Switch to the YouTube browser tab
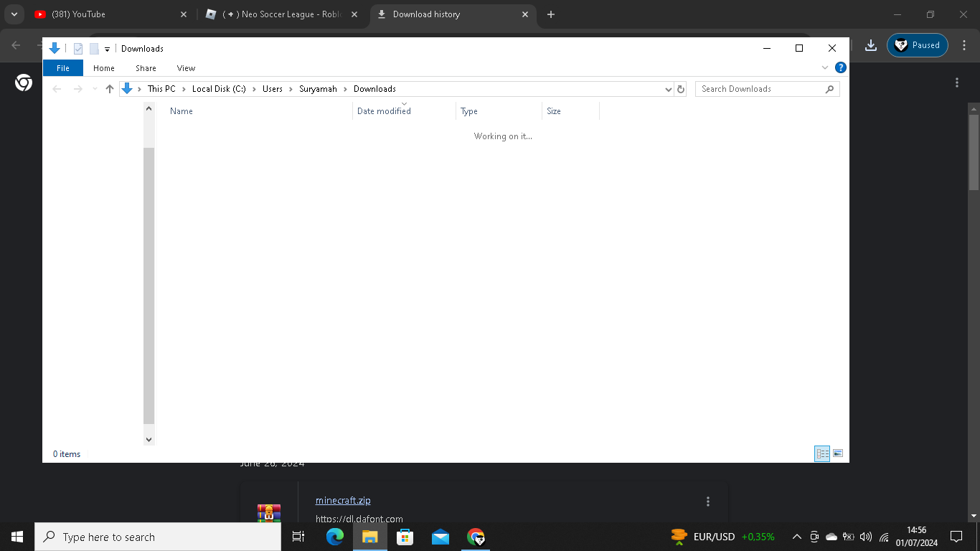 [x=111, y=14]
